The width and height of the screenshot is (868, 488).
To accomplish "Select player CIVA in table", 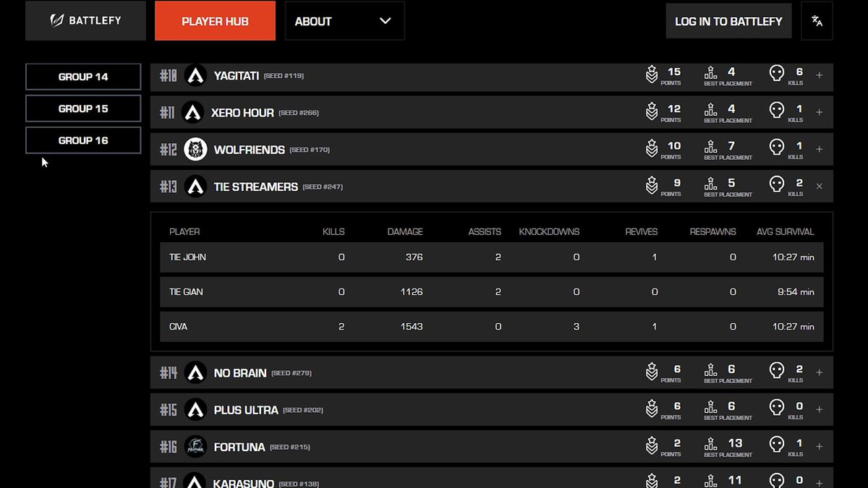I will coord(178,327).
